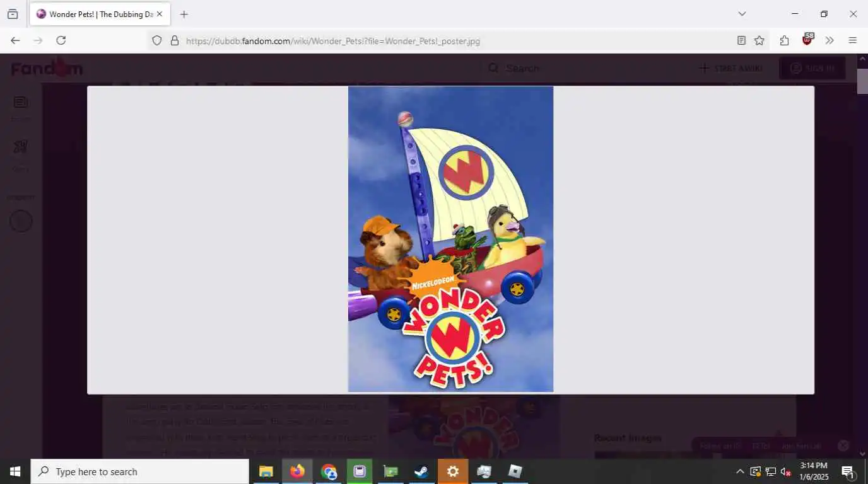This screenshot has width=868, height=484.
Task: Toggle reader view icon
Action: (741, 40)
